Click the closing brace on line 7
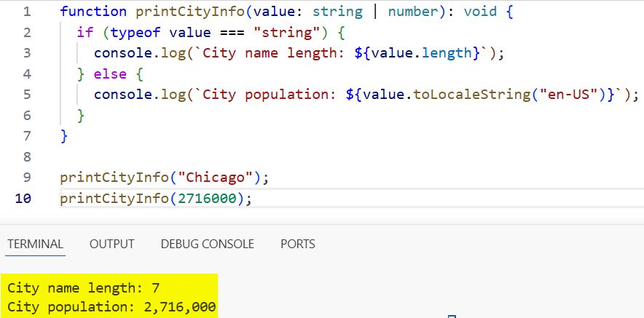 (x=64, y=136)
